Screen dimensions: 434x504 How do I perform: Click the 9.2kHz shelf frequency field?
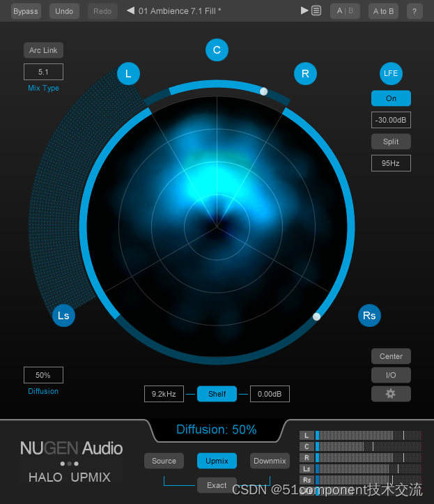(164, 394)
